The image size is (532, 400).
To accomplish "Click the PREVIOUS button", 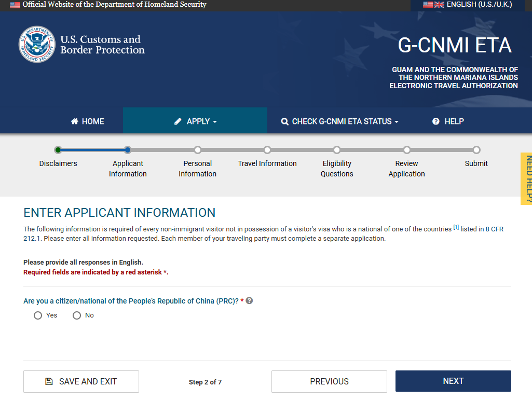I will pos(329,382).
